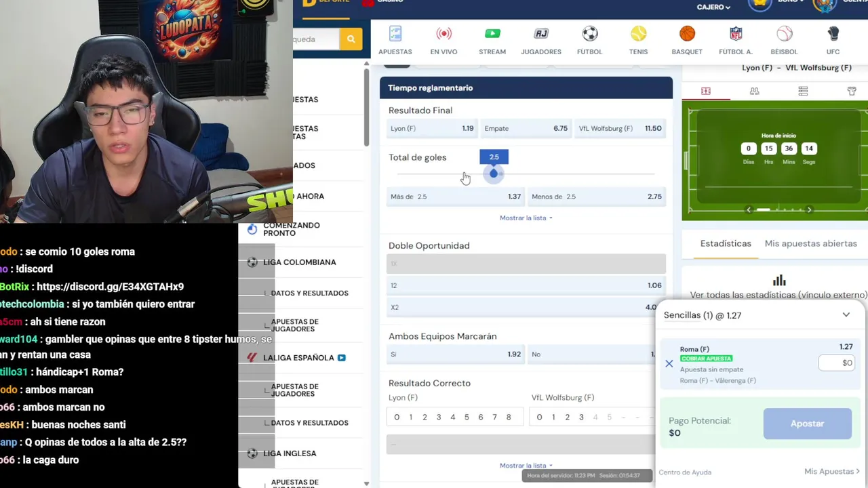Viewport: 868px width, 488px height.
Task: Select Lyon (F) correct score 3
Action: click(x=439, y=417)
